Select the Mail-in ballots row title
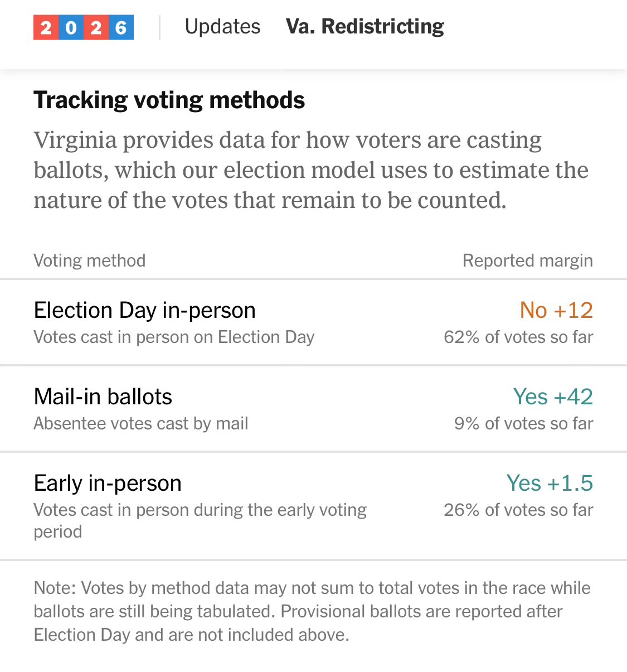 [103, 397]
